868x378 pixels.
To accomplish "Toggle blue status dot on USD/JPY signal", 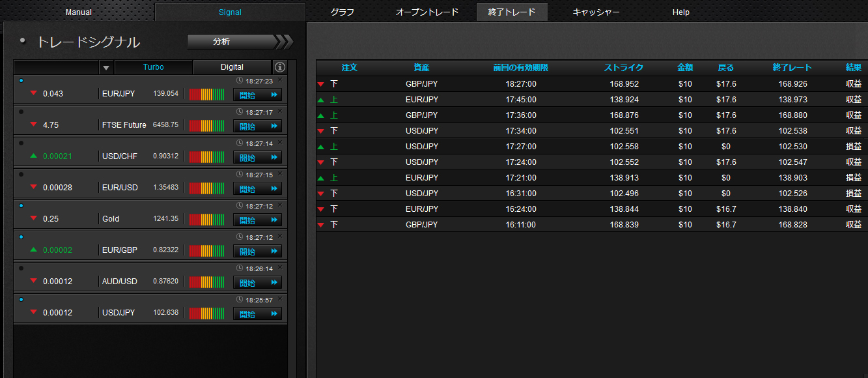I will [21, 299].
